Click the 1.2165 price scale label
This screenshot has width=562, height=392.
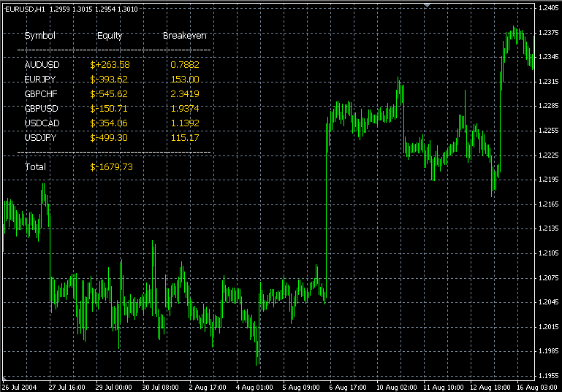click(x=549, y=204)
